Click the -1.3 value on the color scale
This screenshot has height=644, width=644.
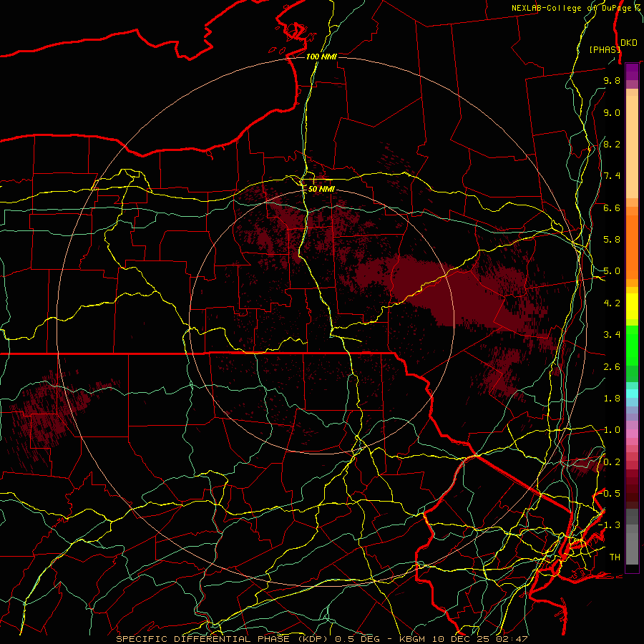[610, 525]
